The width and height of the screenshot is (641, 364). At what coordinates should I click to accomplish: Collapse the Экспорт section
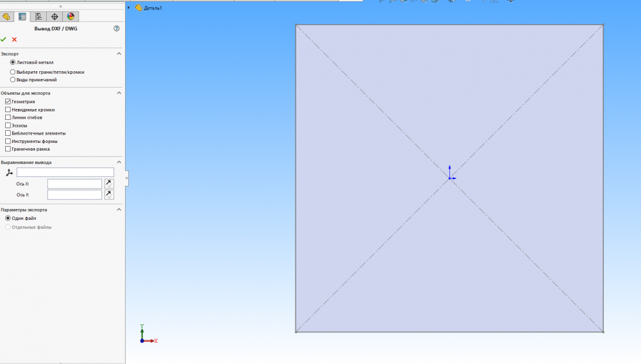point(119,54)
